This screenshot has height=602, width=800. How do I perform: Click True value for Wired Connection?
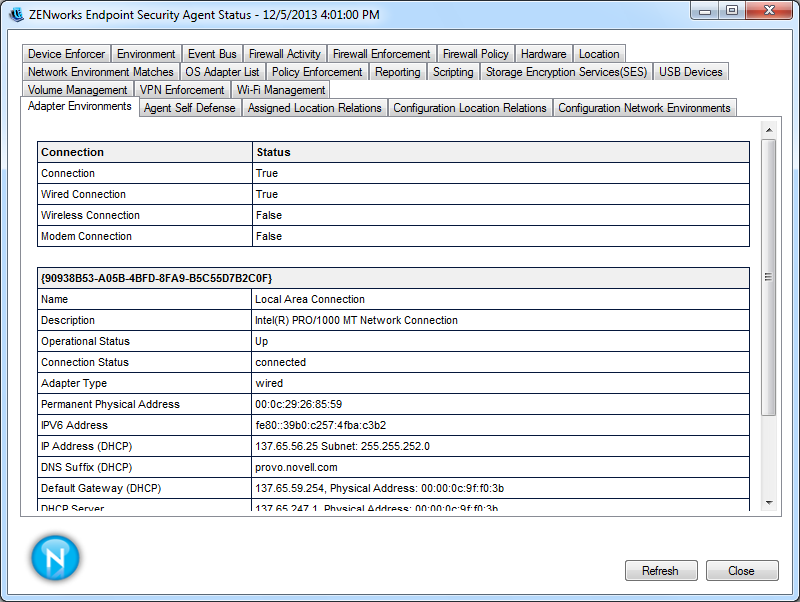(x=267, y=194)
